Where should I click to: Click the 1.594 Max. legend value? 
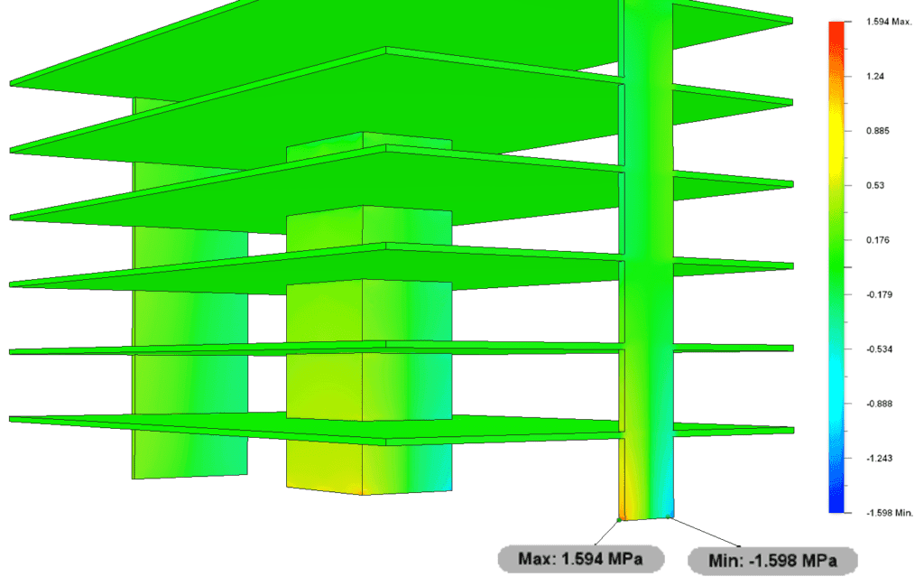coord(889,22)
